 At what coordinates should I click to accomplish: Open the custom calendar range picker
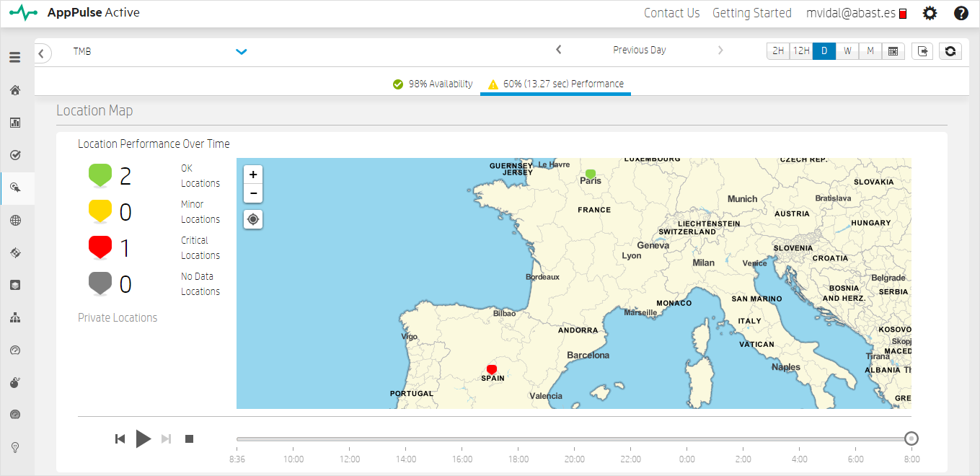point(893,51)
